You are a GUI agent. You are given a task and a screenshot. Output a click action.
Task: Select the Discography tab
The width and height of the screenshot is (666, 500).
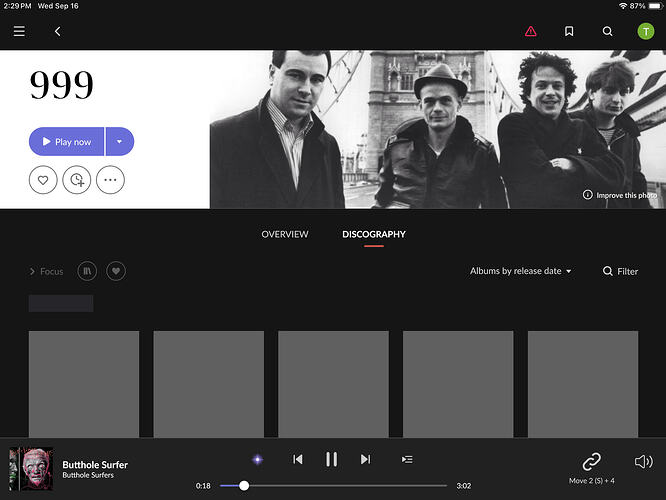pyautogui.click(x=374, y=234)
